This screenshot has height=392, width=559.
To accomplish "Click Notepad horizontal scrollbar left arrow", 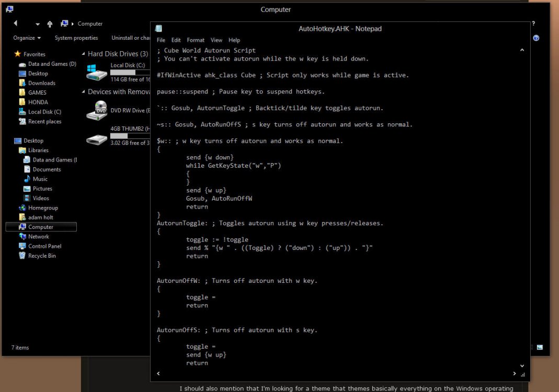I will pyautogui.click(x=158, y=374).
